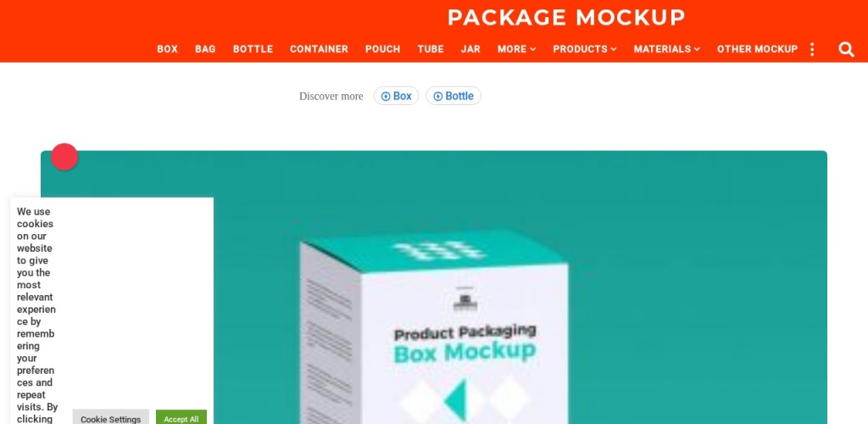
Task: Expand the PRODUCTS dropdown menu
Action: [x=585, y=49]
